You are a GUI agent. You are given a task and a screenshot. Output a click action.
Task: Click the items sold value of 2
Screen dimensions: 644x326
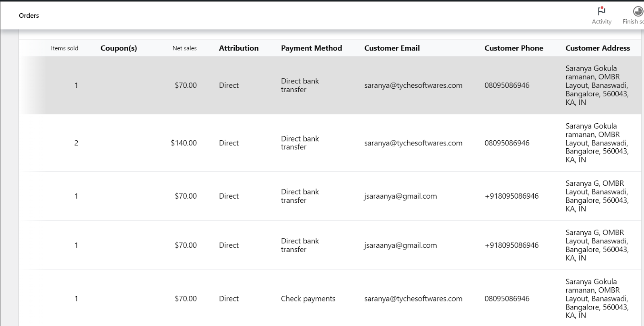tap(76, 143)
